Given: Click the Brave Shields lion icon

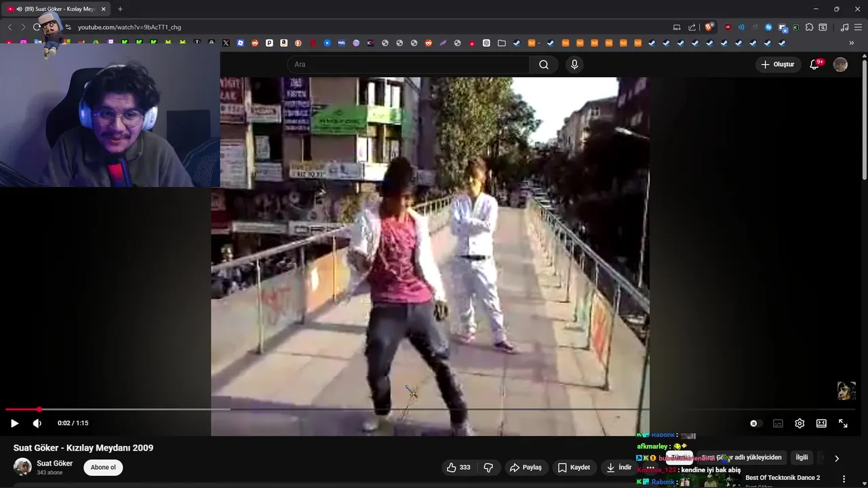Looking at the screenshot, I should [x=708, y=27].
